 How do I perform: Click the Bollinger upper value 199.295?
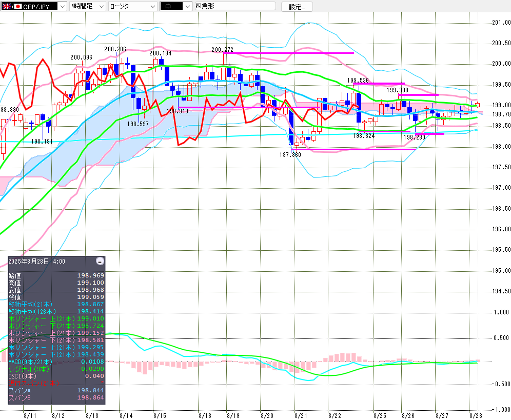pos(91,347)
